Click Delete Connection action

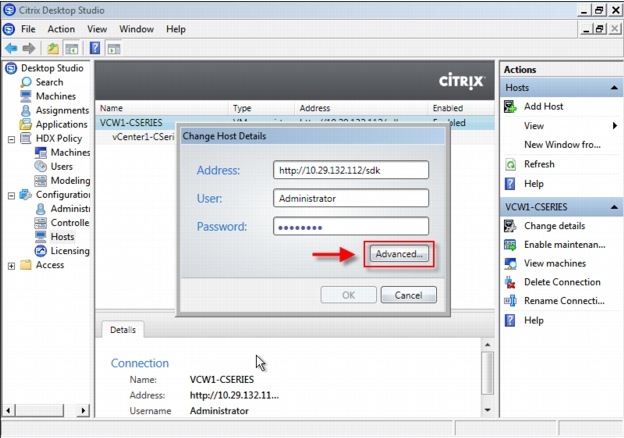[562, 282]
